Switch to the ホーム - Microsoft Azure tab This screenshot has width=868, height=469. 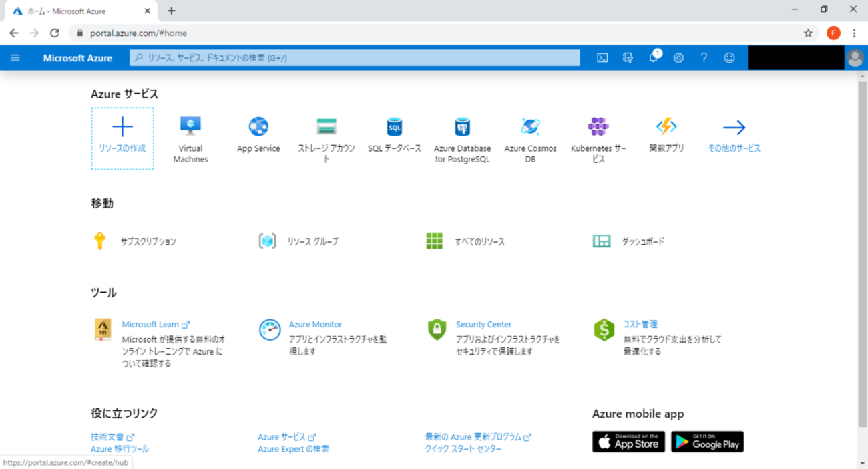[x=73, y=11]
